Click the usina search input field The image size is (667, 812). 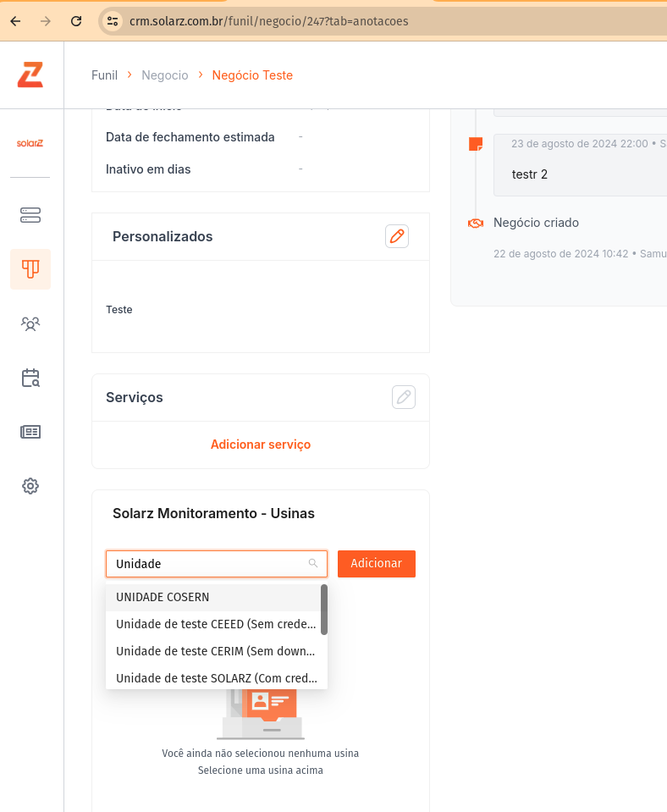208,564
